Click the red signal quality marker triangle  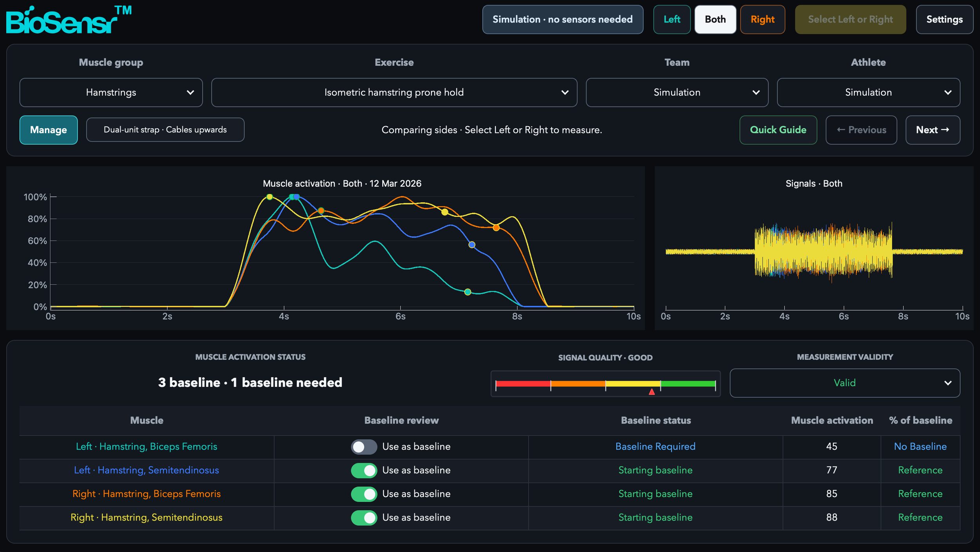coord(652,392)
